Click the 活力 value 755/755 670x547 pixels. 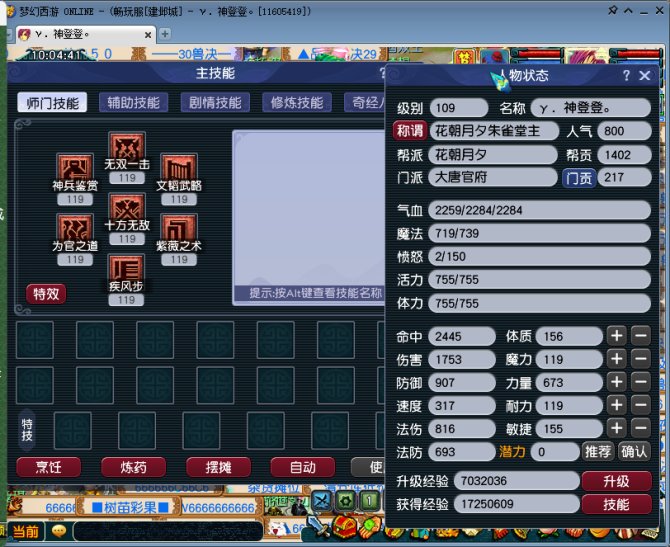pyautogui.click(x=539, y=279)
